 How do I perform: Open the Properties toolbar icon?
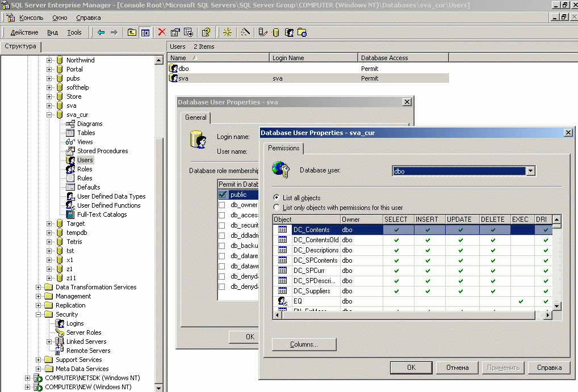click(x=175, y=32)
